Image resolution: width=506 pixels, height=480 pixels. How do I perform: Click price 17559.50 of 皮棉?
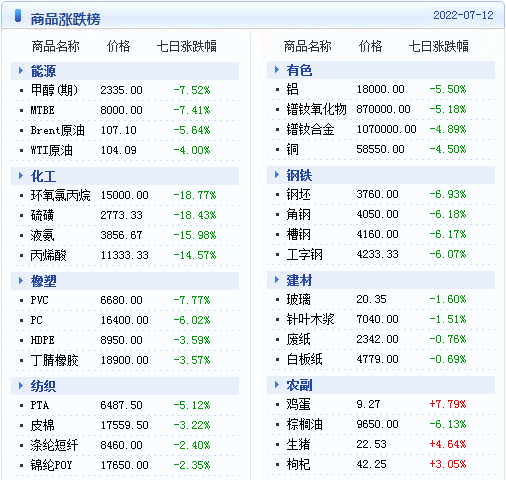pos(124,425)
